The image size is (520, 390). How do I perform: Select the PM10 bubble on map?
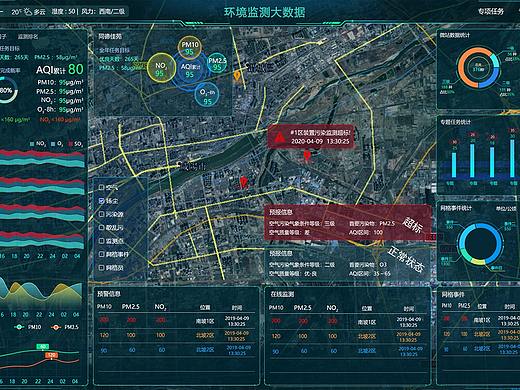point(190,48)
